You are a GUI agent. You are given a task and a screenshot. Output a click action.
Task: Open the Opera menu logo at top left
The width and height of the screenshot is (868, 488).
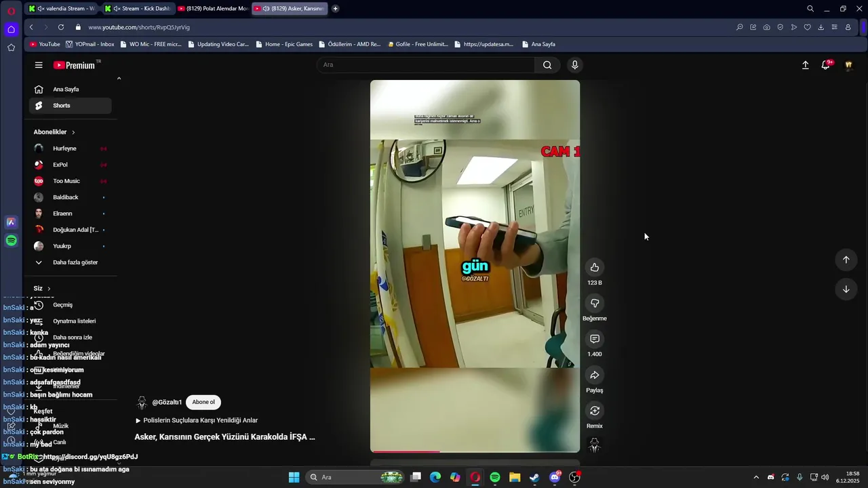(x=11, y=11)
